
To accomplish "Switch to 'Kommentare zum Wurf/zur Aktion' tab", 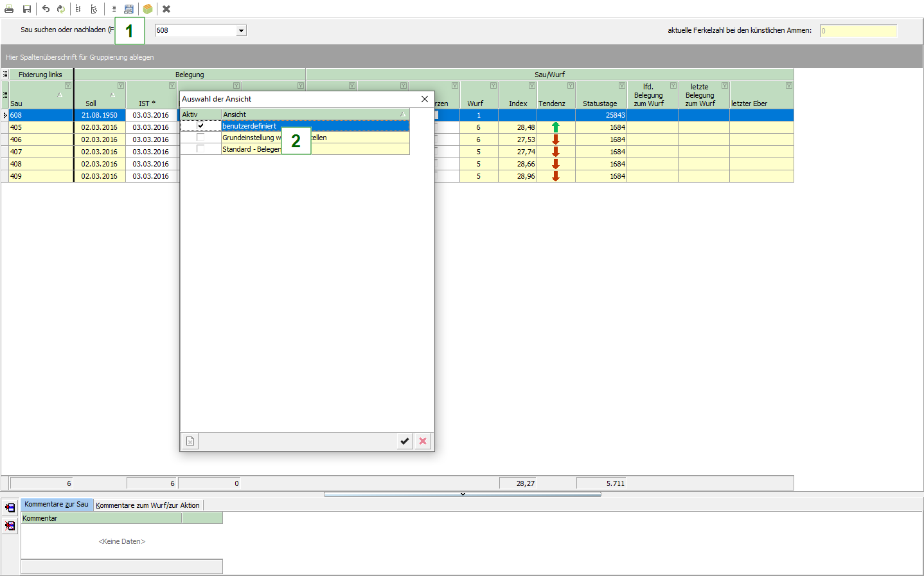I will point(148,505).
